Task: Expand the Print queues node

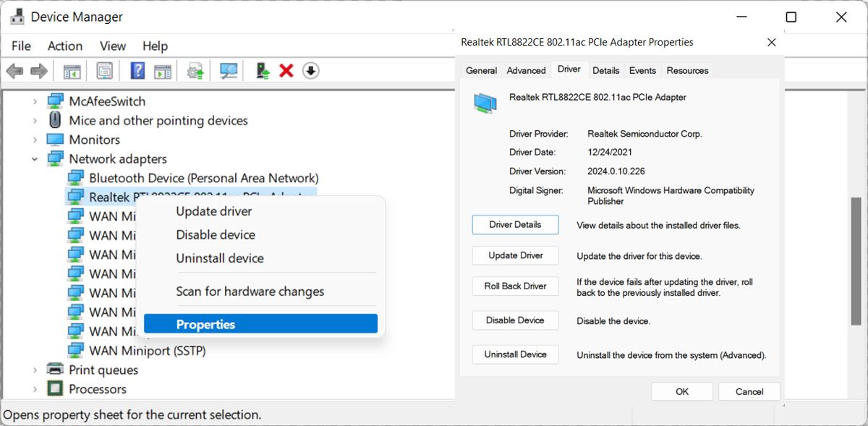Action: pyautogui.click(x=35, y=370)
